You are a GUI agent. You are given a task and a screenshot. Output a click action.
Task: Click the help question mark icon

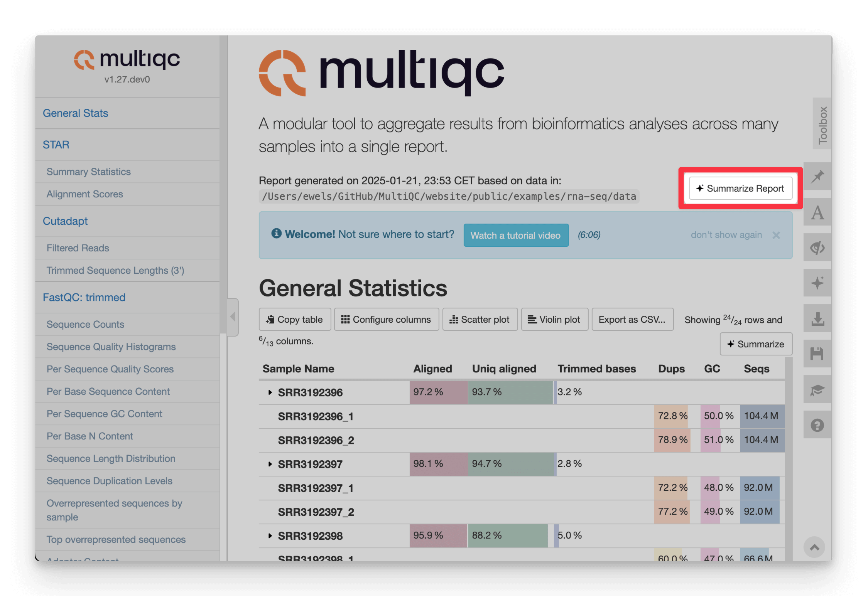click(817, 424)
